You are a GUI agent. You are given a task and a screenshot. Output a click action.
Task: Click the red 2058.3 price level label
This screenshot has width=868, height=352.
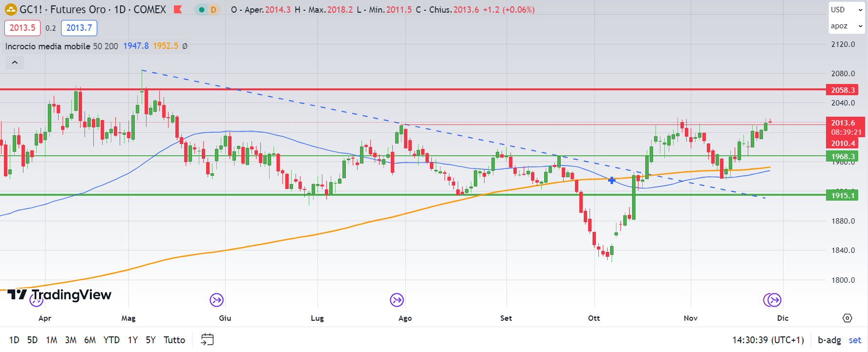(843, 90)
